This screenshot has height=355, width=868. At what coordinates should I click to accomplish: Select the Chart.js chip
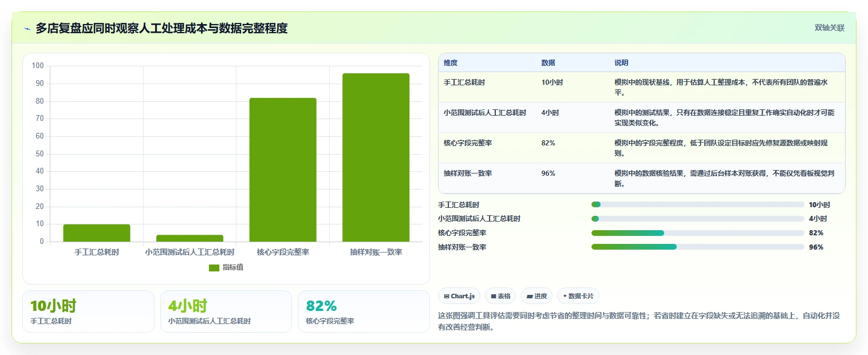click(x=459, y=296)
